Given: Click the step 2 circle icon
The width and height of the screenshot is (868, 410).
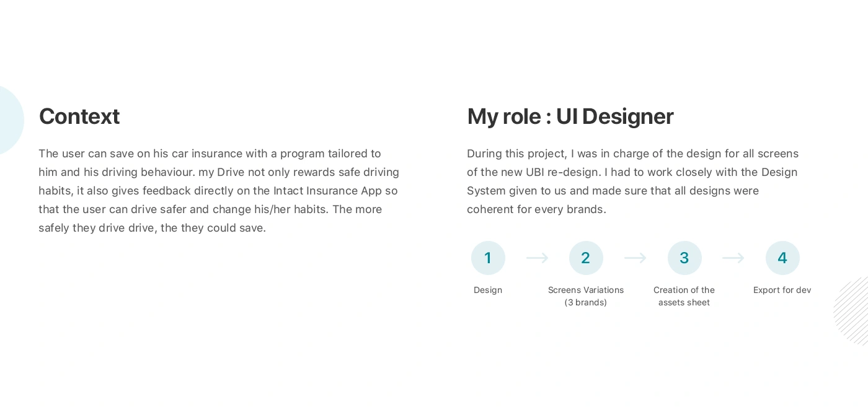Looking at the screenshot, I should tap(586, 258).
